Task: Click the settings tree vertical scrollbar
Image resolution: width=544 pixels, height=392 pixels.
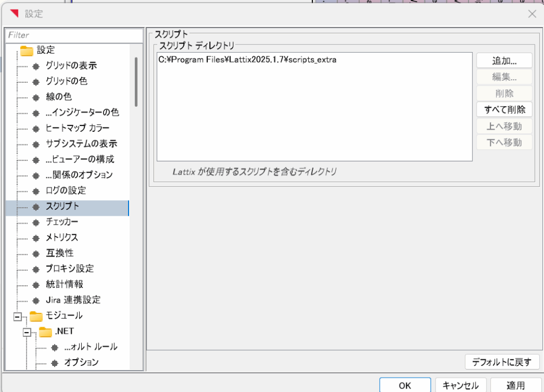Action: [136, 82]
